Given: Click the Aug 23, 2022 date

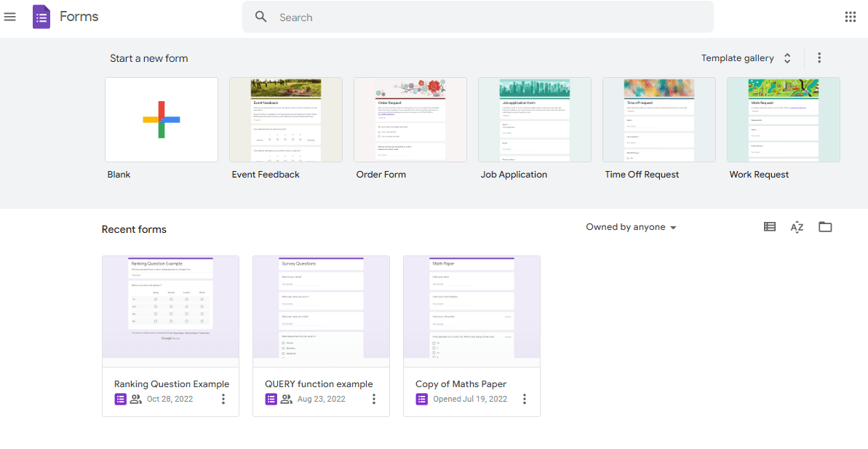Looking at the screenshot, I should click(321, 399).
